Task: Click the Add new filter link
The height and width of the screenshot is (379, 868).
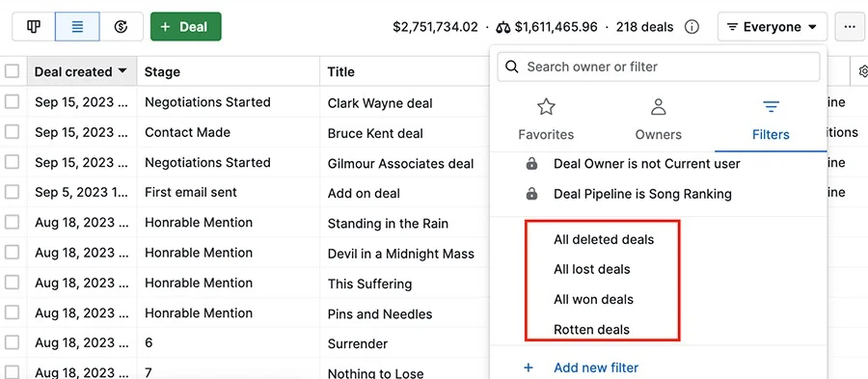Action: (596, 367)
